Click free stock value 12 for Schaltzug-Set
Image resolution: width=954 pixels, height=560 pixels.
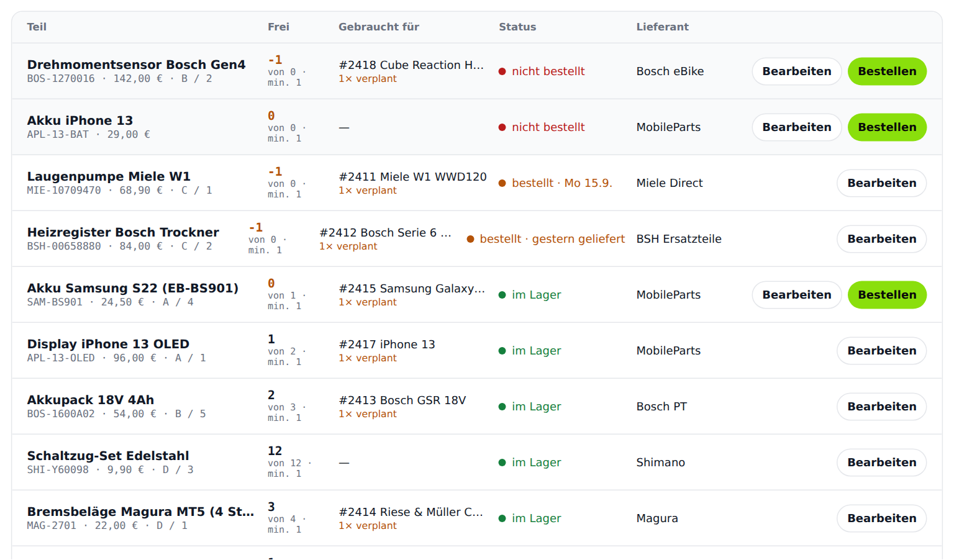click(x=275, y=451)
